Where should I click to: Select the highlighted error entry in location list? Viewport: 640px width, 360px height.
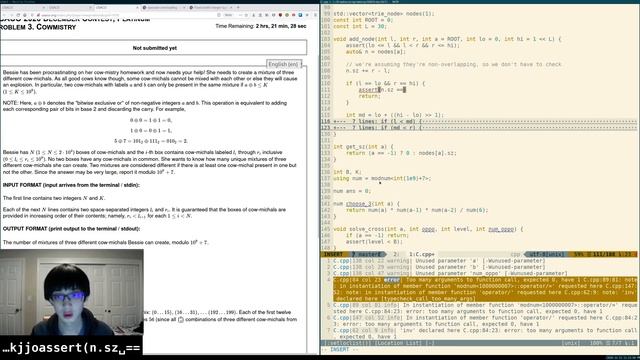(484, 289)
